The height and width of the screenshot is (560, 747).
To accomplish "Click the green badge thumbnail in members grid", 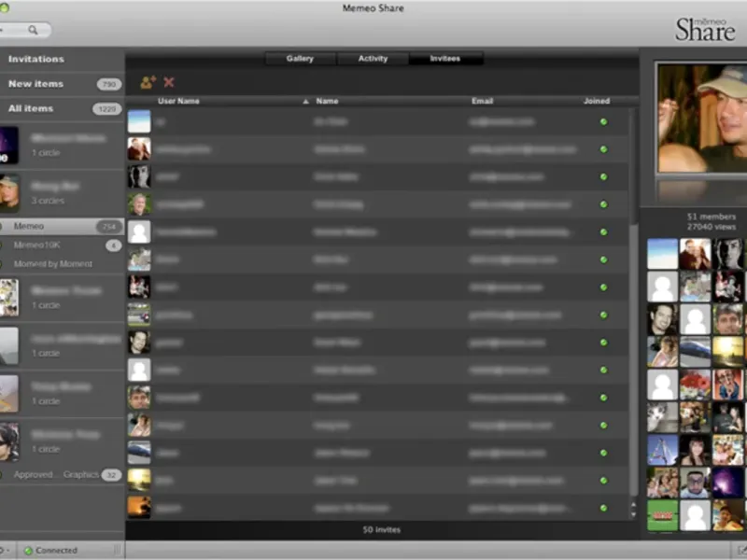I will (662, 515).
